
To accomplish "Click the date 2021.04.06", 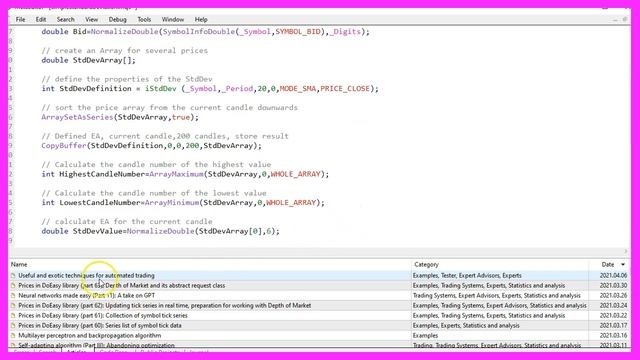I will pos(613,276).
